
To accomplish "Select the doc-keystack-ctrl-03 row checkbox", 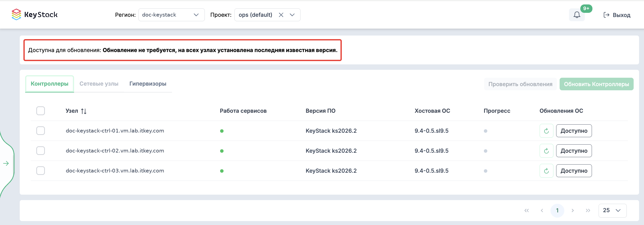I will [40, 171].
